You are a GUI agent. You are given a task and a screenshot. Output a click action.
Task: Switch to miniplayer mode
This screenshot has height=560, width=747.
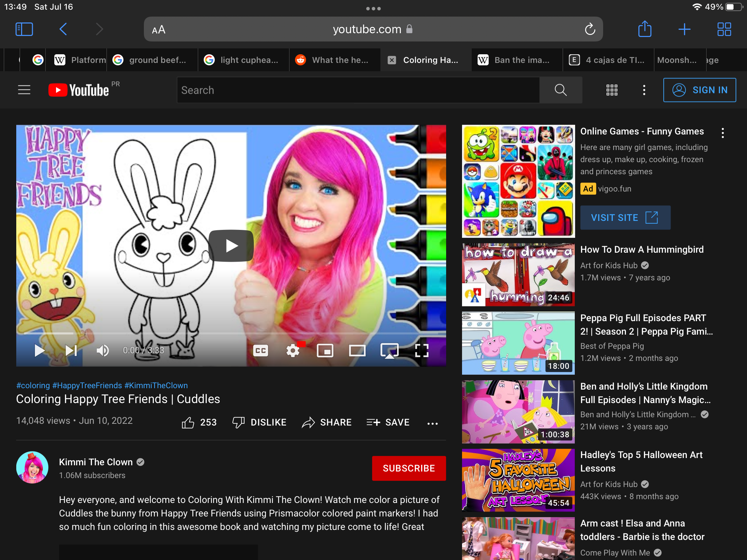325,351
